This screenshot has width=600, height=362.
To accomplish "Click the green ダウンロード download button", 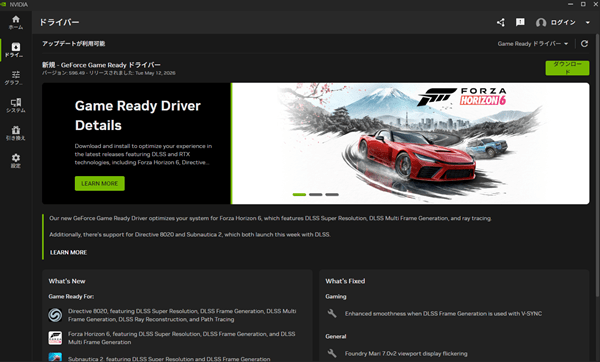I will [x=567, y=68].
